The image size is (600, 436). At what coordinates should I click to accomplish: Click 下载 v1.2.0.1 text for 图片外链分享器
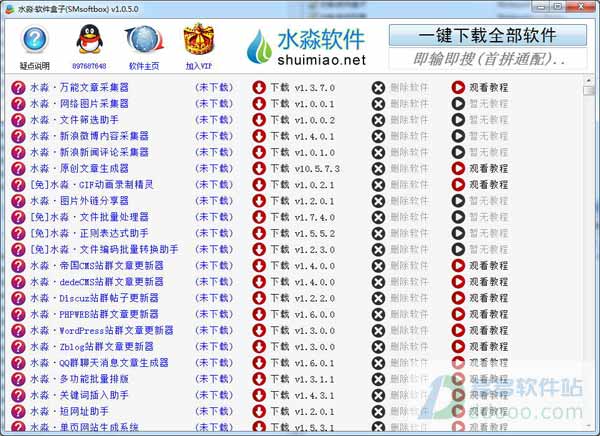pyautogui.click(x=302, y=201)
